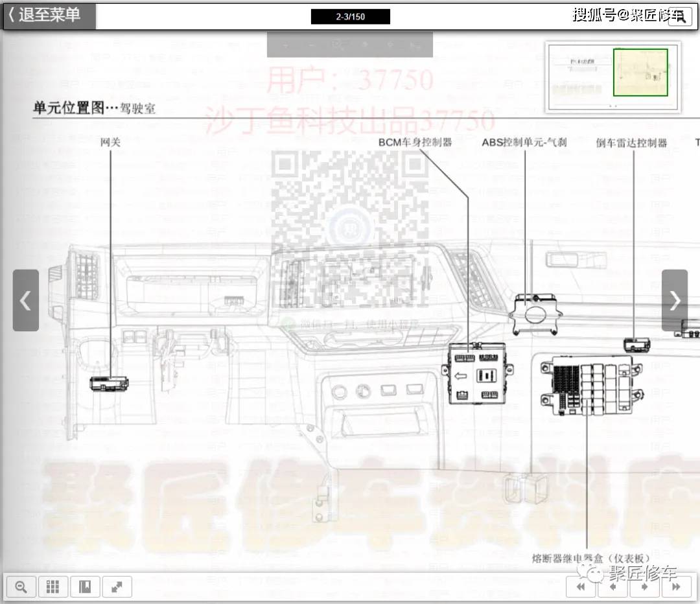This screenshot has width=700, height=604.
Task: Step forward one page in bottom-right controls
Action: pos(644,587)
